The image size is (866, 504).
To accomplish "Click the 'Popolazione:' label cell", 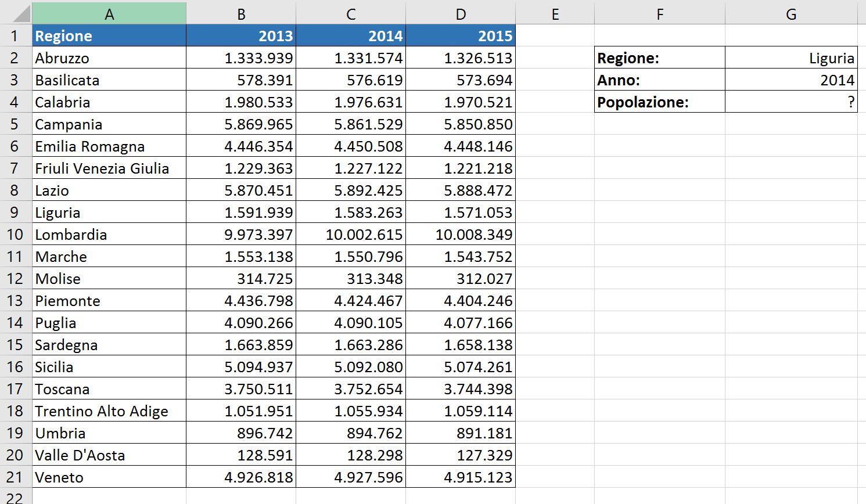I will coord(660,102).
